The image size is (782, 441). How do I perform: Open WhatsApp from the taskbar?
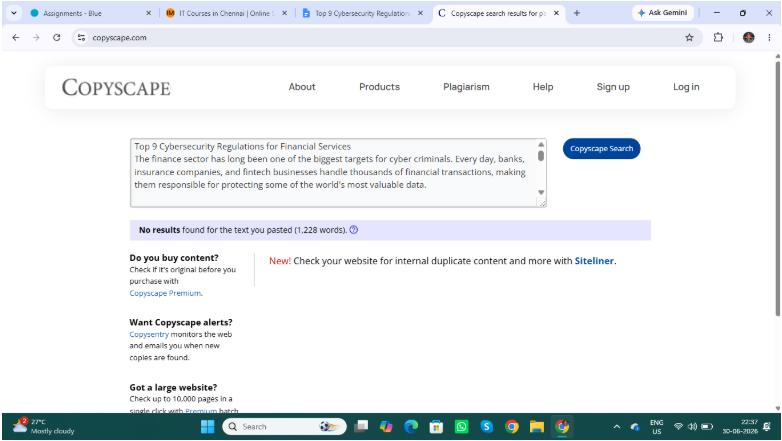(461, 427)
